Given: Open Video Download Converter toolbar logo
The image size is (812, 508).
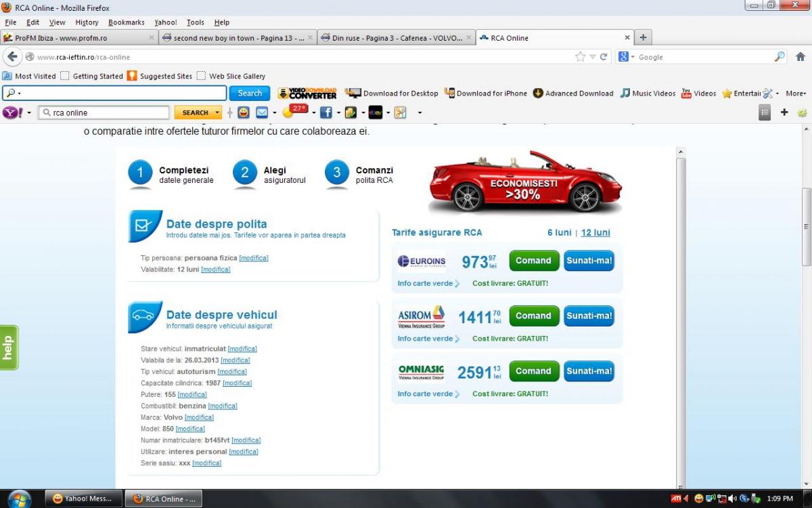Looking at the screenshot, I should (307, 93).
